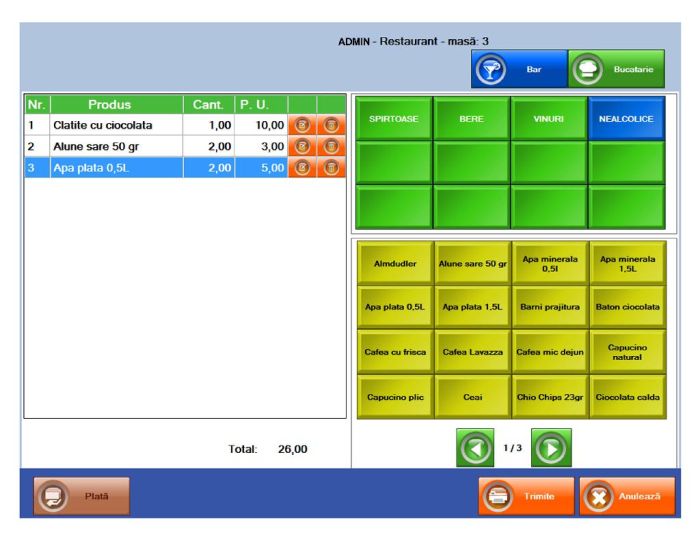Delete Apa plata 0,5L row via trash icon
The width and height of the screenshot is (700, 541).
[x=331, y=168]
